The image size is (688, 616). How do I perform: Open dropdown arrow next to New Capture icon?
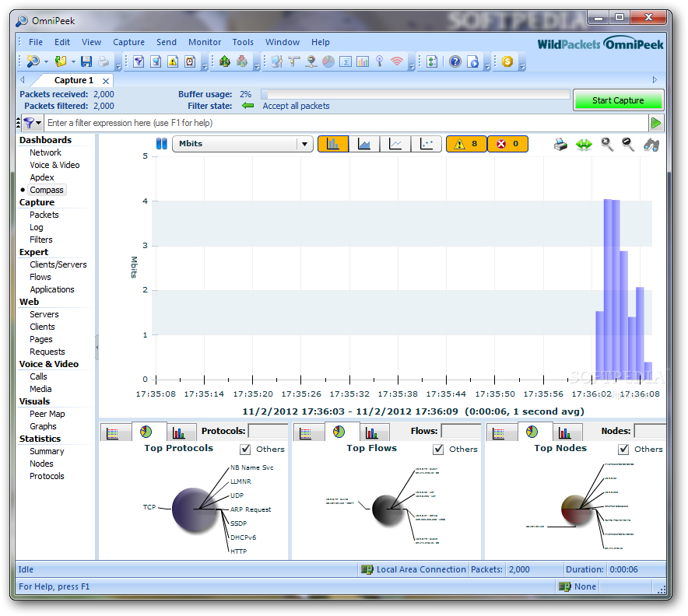click(x=46, y=61)
